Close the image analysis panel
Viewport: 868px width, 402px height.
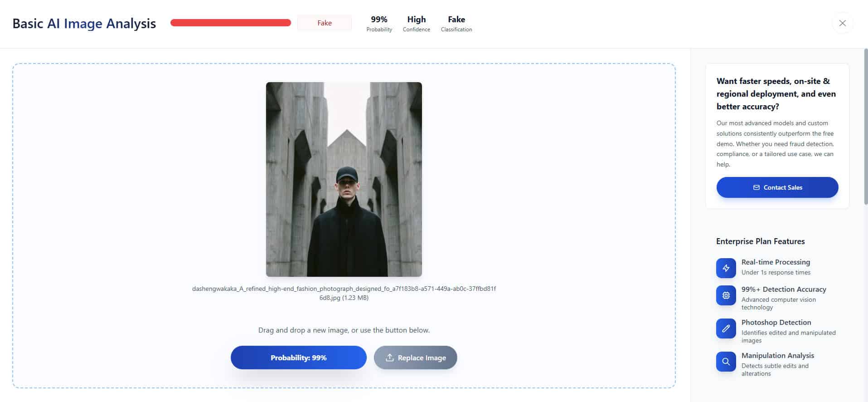pyautogui.click(x=842, y=23)
